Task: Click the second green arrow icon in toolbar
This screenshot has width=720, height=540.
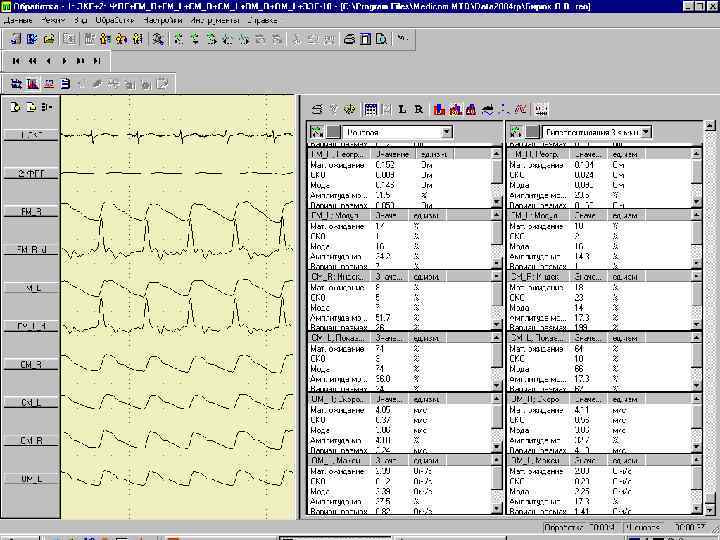Action: 195,39
